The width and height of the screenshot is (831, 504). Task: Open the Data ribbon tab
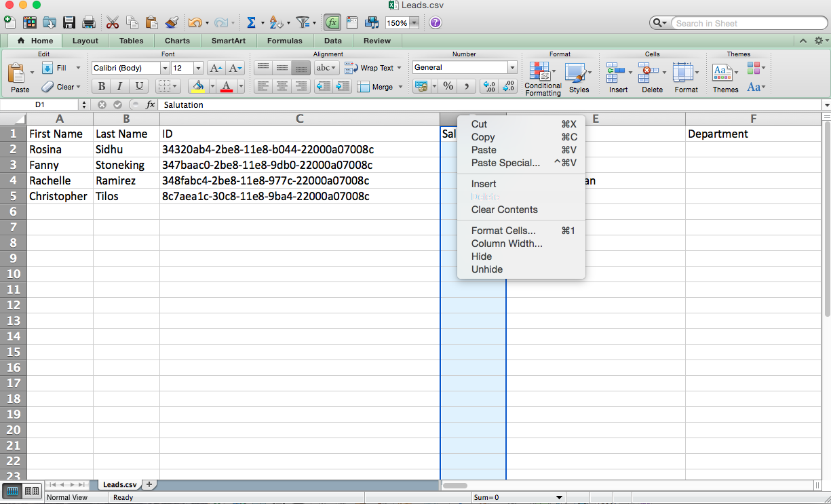coord(333,41)
